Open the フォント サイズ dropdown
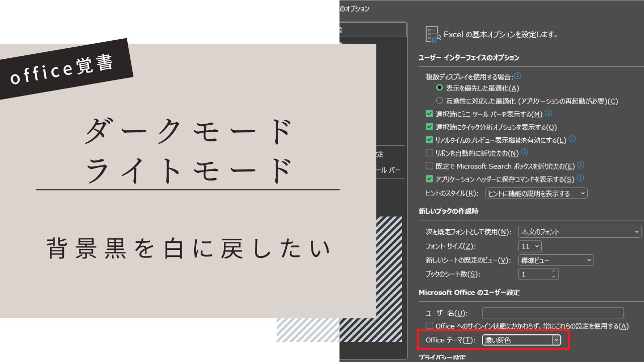The height and width of the screenshot is (362, 644). click(x=530, y=246)
